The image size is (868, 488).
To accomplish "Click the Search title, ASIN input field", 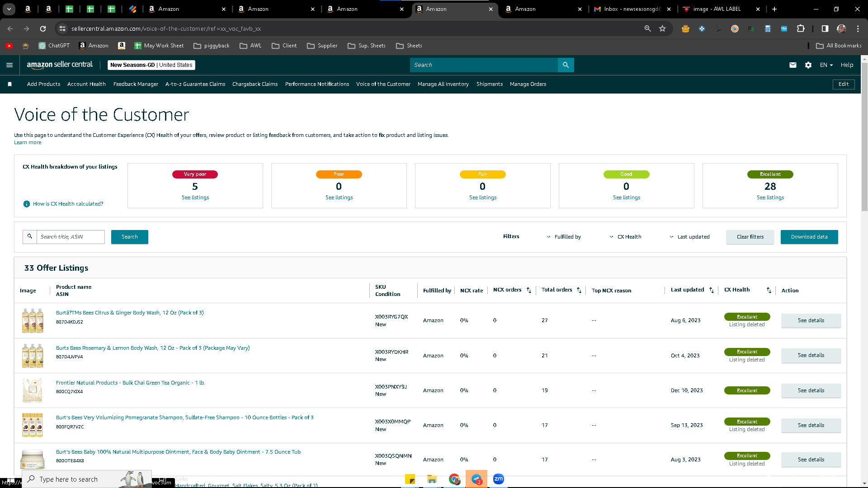I will pyautogui.click(x=71, y=237).
